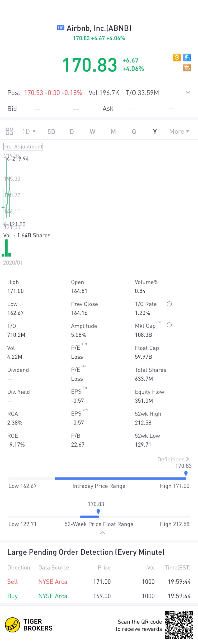Open the More timeframes dropdown
Image resolution: width=198 pixels, height=644 pixels.
click(x=179, y=131)
